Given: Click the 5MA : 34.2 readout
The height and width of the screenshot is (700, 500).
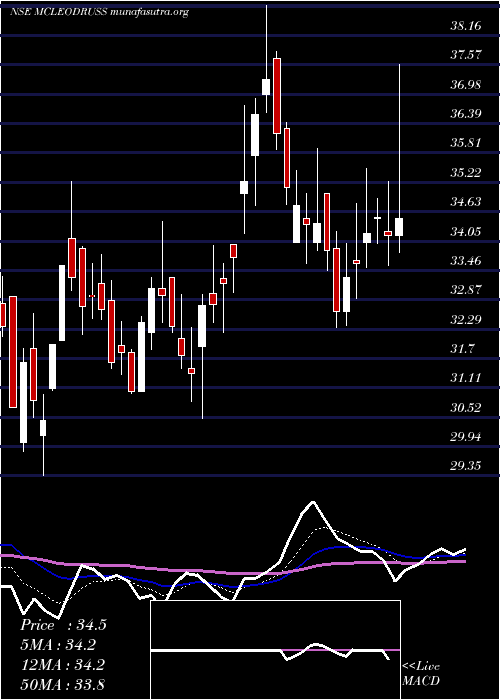Looking at the screenshot, I should pos(58,645).
